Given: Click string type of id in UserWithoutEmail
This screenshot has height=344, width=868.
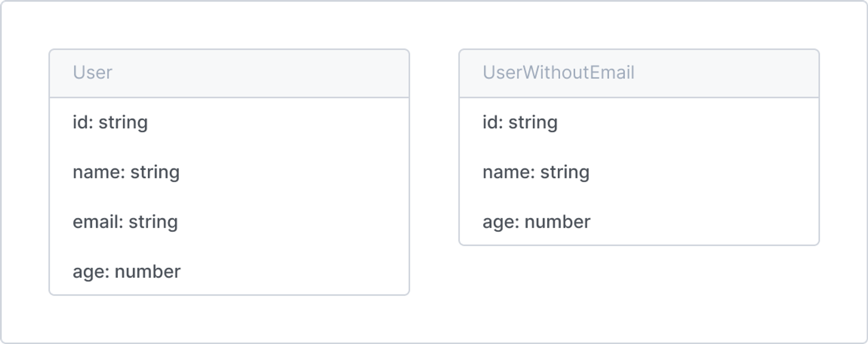Looking at the screenshot, I should point(533,123).
